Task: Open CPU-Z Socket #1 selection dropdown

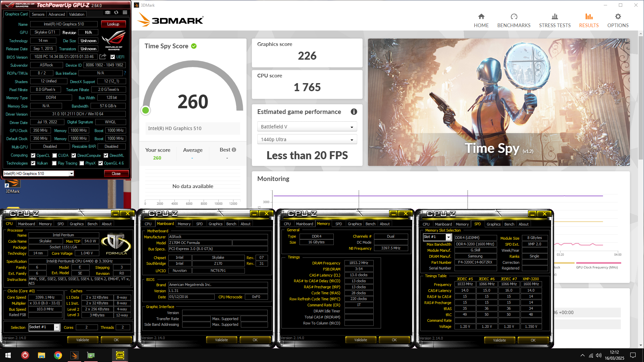Action: pyautogui.click(x=44, y=327)
